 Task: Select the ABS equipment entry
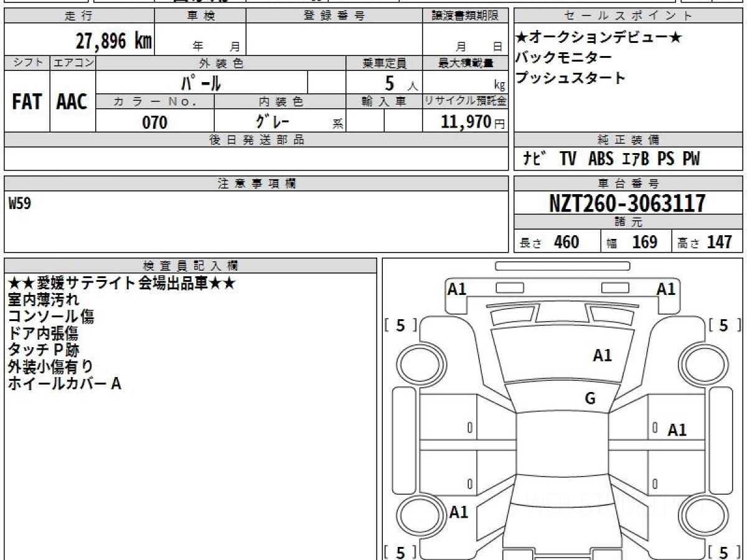(601, 159)
